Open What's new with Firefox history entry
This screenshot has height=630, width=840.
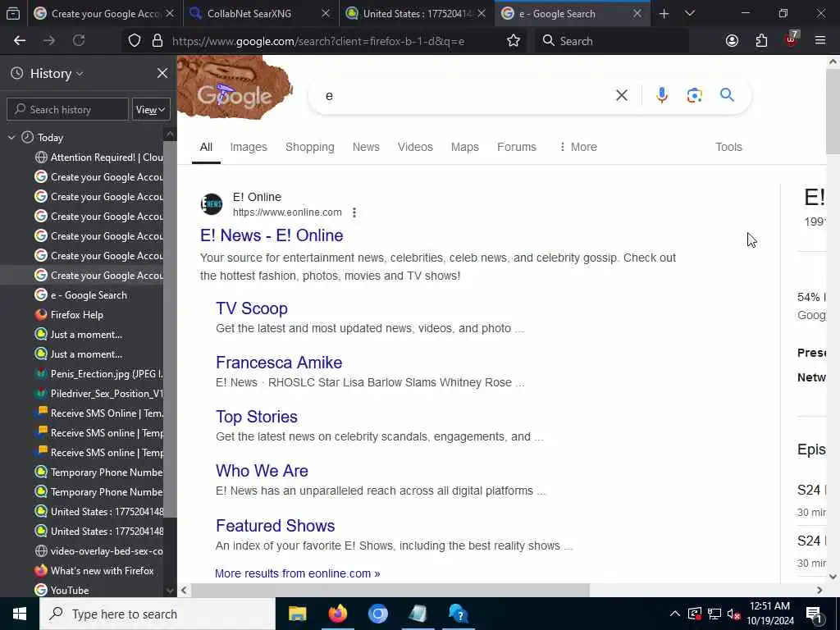tap(102, 571)
